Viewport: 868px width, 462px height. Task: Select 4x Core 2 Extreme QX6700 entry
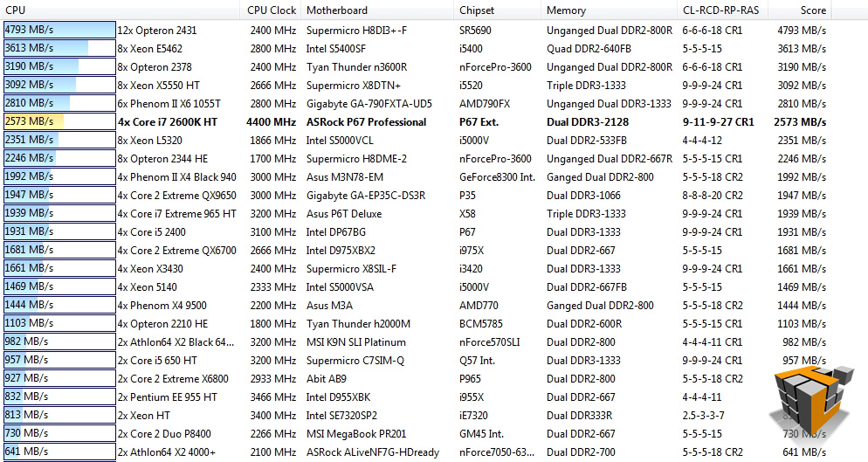tap(176, 250)
